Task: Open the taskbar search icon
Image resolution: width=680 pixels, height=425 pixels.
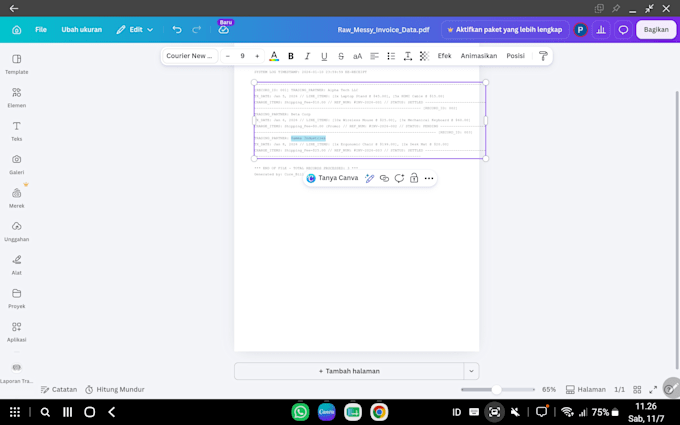Action: click(x=45, y=412)
